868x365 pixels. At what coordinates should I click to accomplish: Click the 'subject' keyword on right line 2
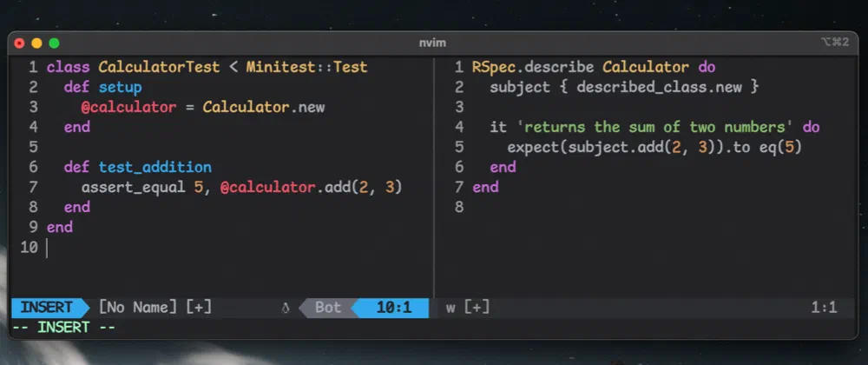pyautogui.click(x=520, y=88)
